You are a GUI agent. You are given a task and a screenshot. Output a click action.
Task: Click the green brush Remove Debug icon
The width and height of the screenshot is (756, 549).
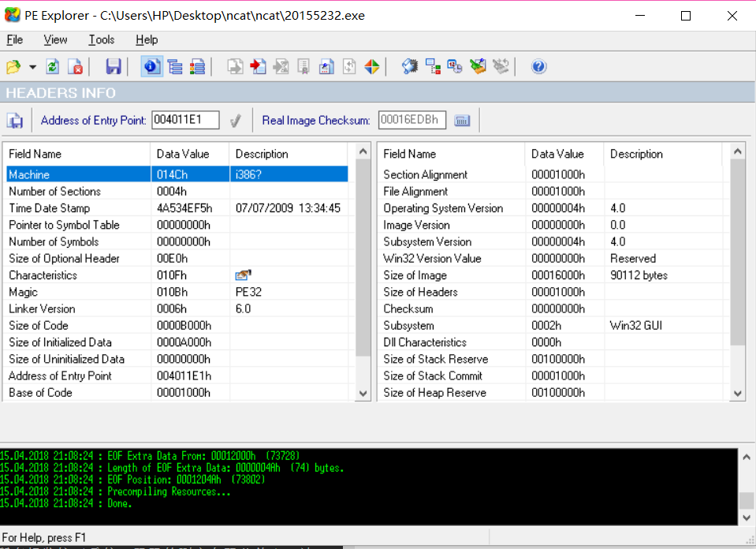click(478, 66)
